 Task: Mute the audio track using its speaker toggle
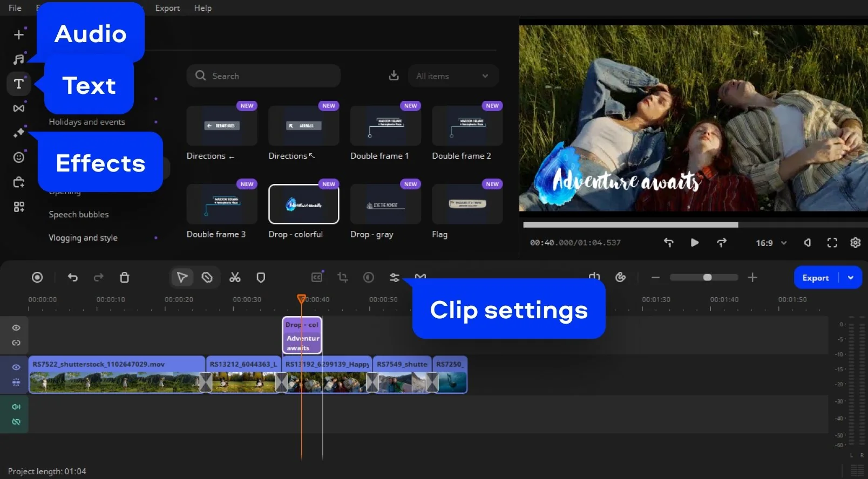(16, 407)
